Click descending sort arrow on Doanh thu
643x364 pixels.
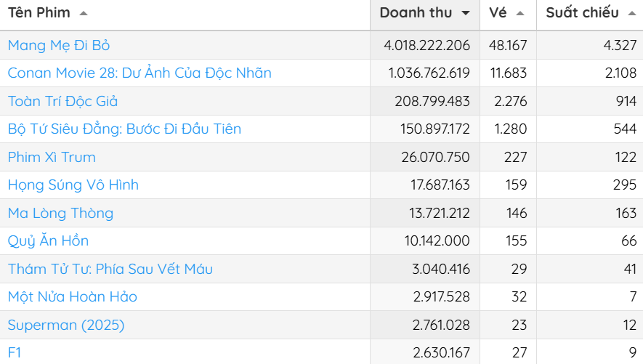tap(465, 14)
